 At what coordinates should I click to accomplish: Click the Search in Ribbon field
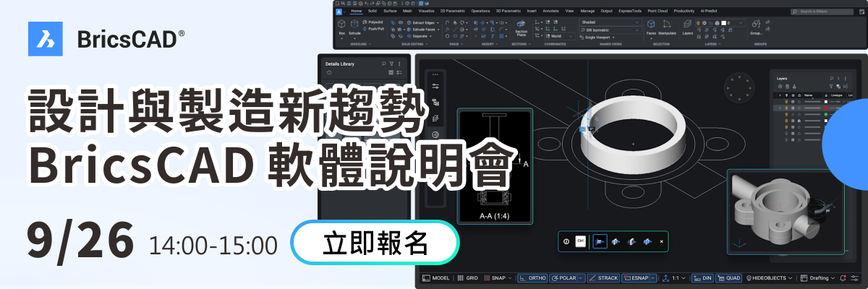pos(822,12)
